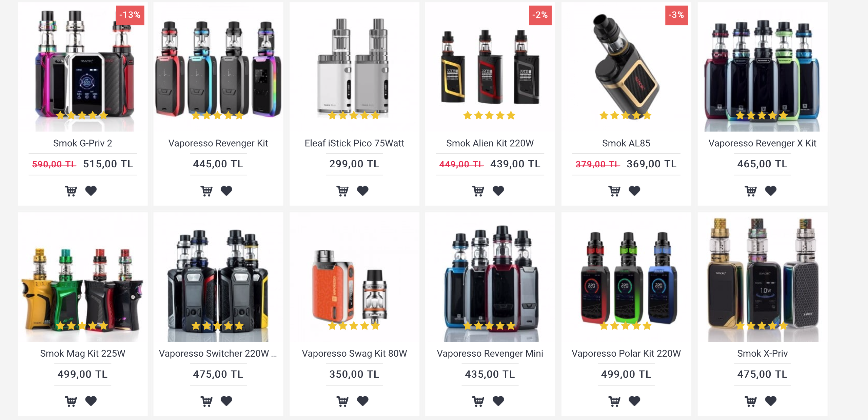Screen dimensions: 868x420
Task: Add Eleaf iStick Pico 75Watt to cart
Action: [x=342, y=191]
